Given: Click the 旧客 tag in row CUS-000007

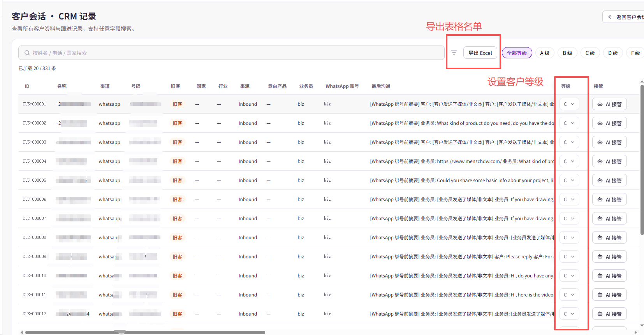Looking at the screenshot, I should [x=178, y=219].
